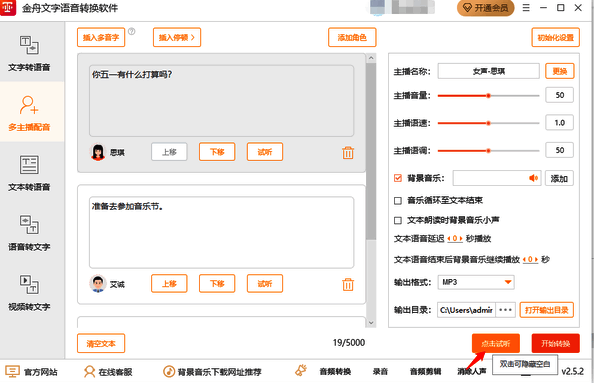Click the scroll down arrow of dialogue list
596x383 pixels.
click(x=371, y=323)
